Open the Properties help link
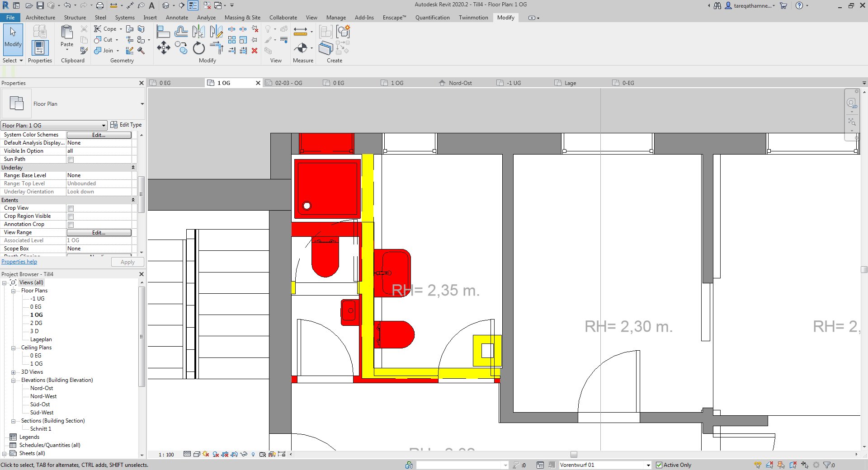 (x=19, y=262)
